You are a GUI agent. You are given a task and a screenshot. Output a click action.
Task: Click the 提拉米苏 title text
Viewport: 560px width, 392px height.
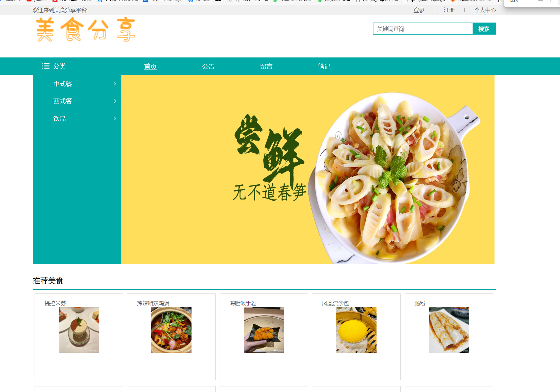pyautogui.click(x=55, y=303)
